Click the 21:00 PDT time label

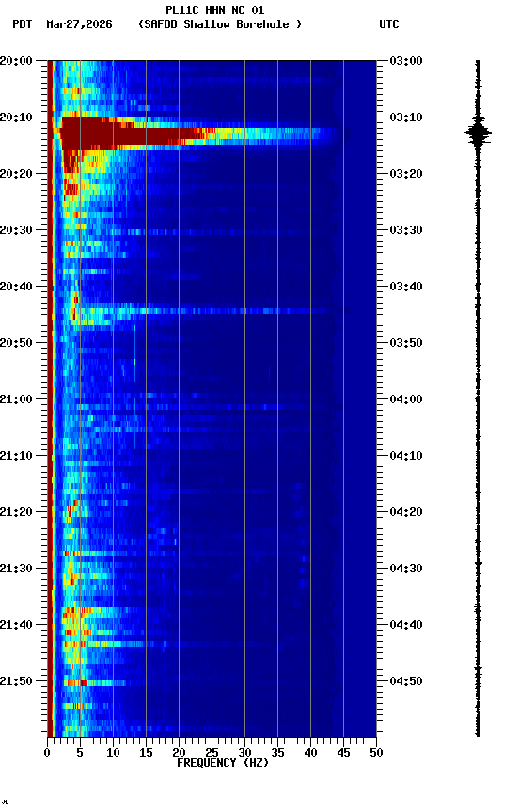coord(16,399)
